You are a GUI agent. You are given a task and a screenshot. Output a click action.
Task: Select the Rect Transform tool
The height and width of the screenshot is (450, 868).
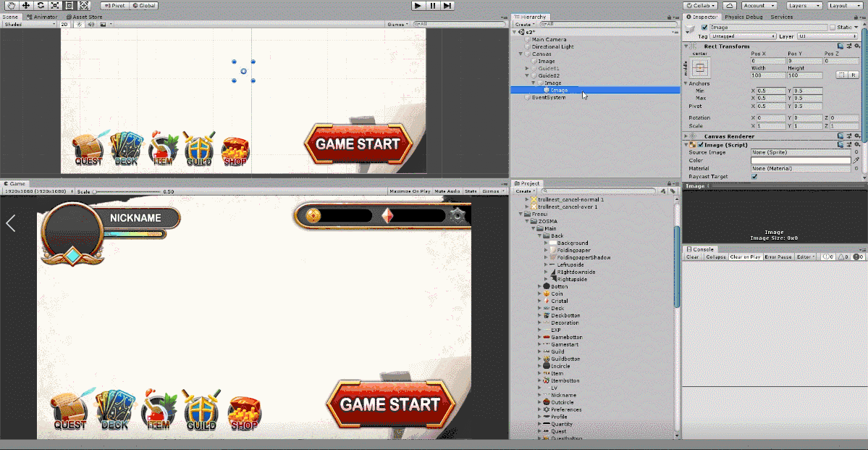pyautogui.click(x=69, y=6)
